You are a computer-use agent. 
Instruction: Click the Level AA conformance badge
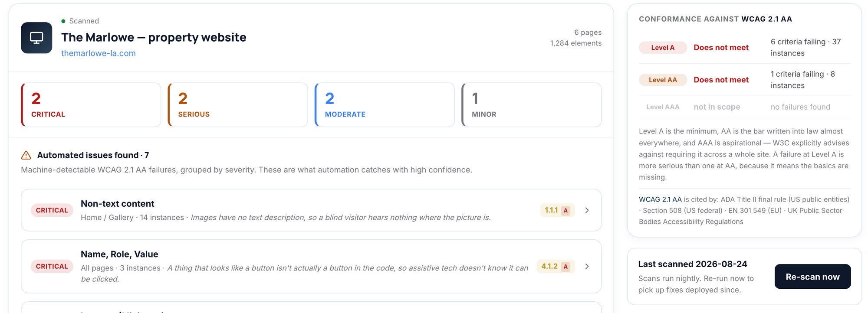point(663,80)
